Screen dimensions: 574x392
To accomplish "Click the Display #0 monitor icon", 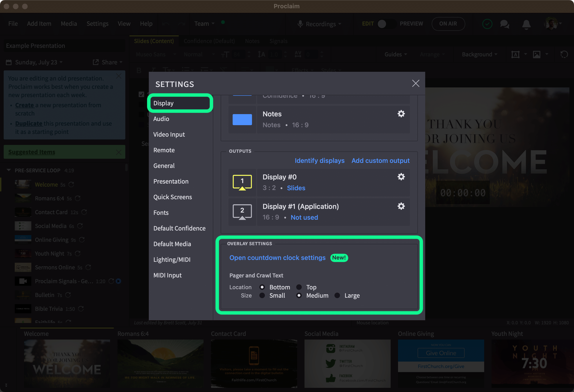I will click(x=242, y=183).
